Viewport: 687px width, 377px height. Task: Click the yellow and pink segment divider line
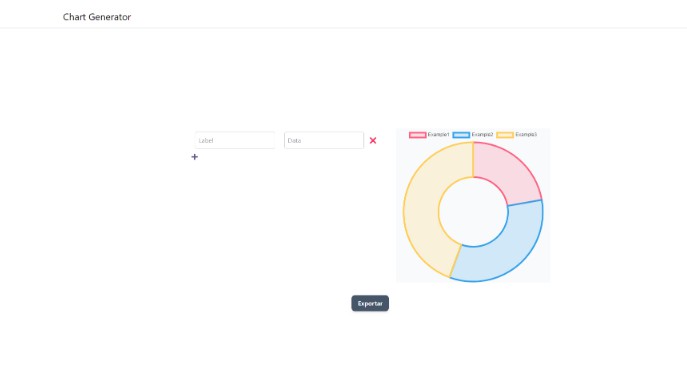(473, 160)
